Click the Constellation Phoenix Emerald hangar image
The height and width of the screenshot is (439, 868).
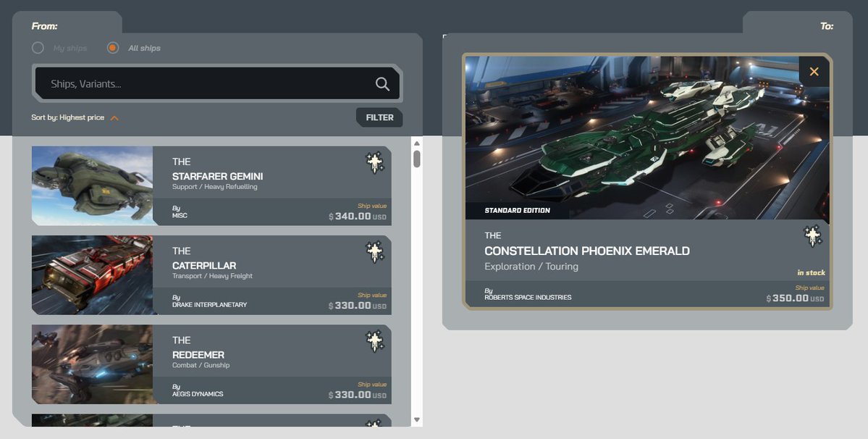click(x=647, y=138)
